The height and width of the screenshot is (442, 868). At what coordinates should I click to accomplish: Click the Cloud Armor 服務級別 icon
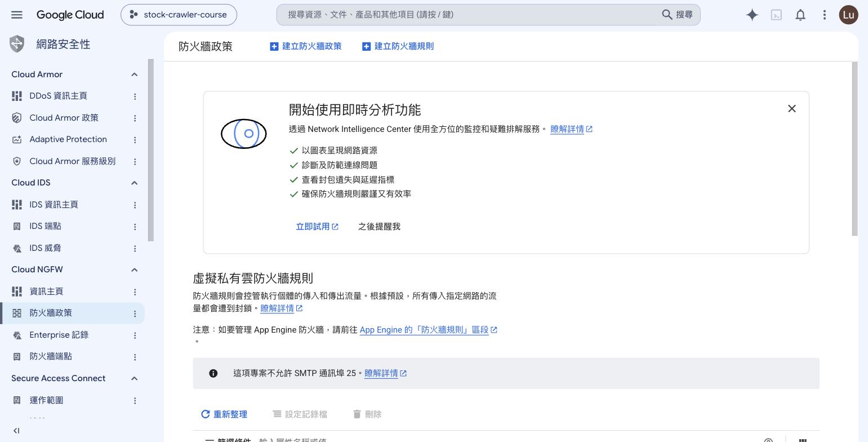click(x=17, y=161)
